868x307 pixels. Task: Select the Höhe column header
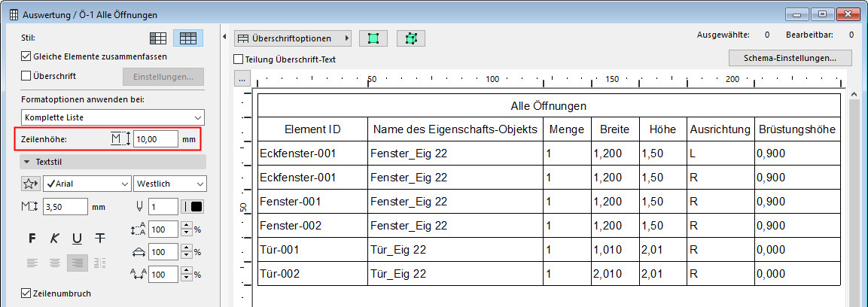pos(663,129)
